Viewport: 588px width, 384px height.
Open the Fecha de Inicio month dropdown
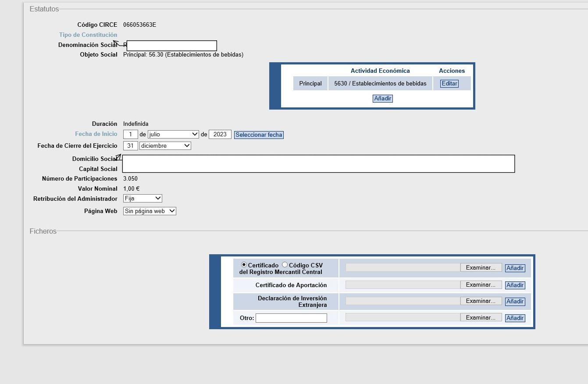[174, 135]
